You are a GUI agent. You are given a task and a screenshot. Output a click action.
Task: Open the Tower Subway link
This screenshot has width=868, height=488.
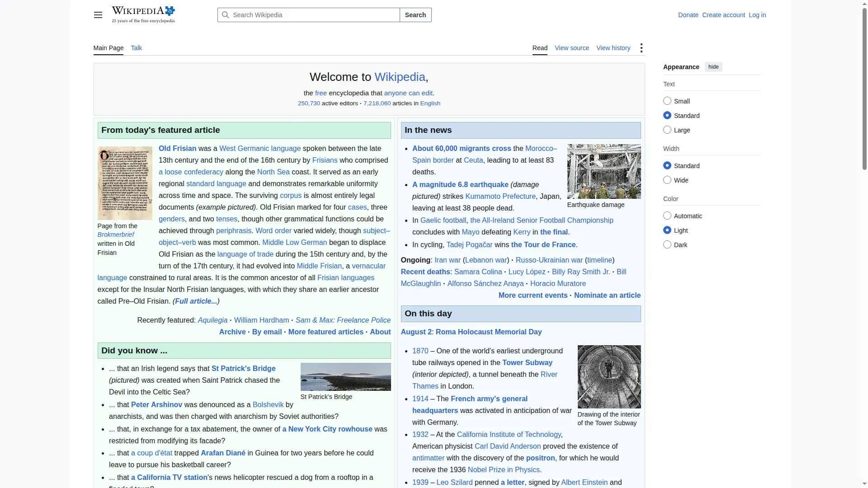527,362
